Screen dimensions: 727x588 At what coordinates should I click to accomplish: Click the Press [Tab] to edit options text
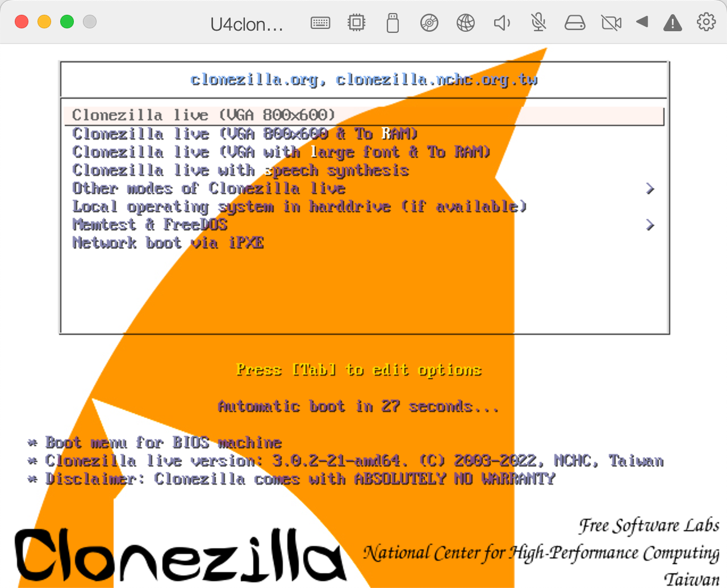coord(359,370)
